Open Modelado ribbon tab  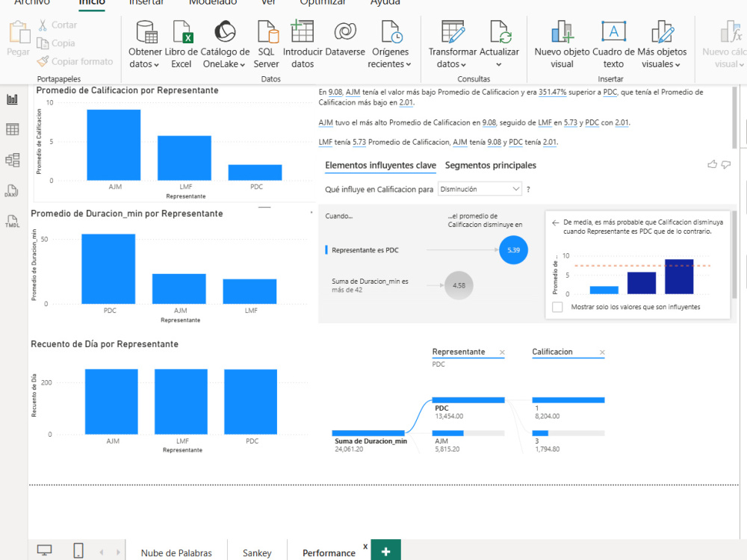212,3
